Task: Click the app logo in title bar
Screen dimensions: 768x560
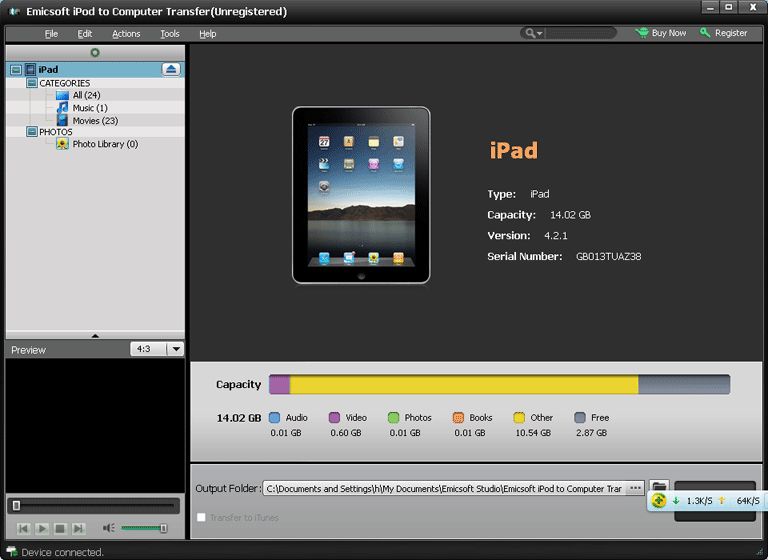Action: click(x=15, y=11)
